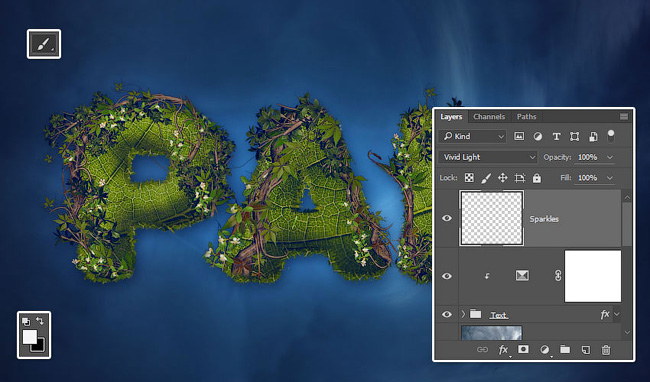The width and height of the screenshot is (650, 382).
Task: Expand the Text group effects list
Action: [617, 314]
